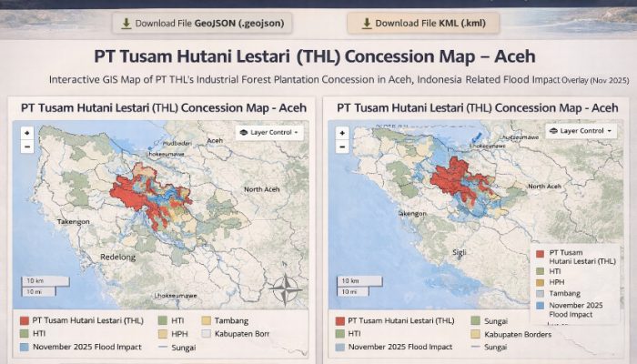The image size is (637, 364).
Task: Click the compass rose on left map
Action: click(x=286, y=289)
